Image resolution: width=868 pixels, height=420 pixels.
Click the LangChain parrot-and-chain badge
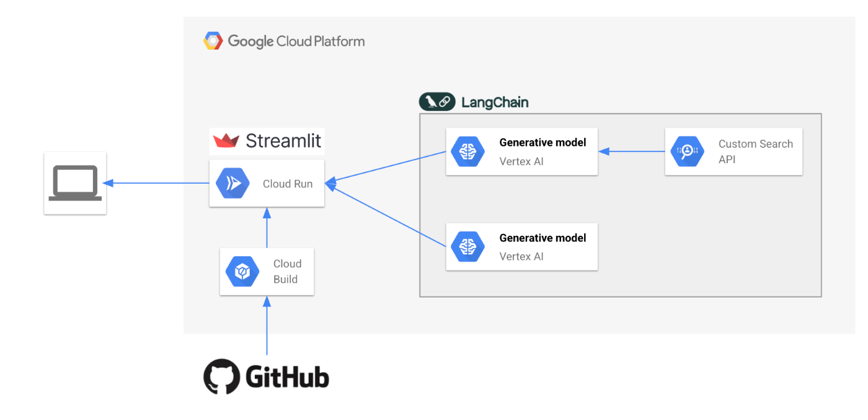coord(437,102)
